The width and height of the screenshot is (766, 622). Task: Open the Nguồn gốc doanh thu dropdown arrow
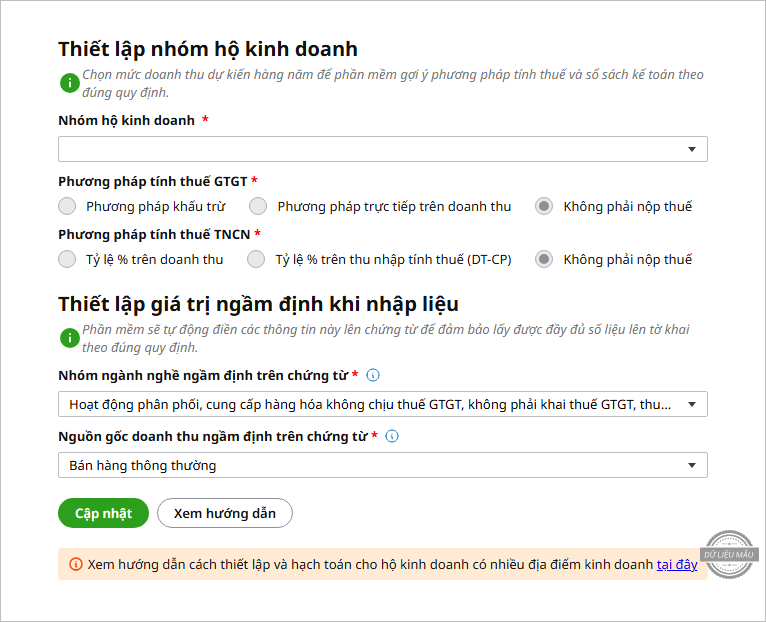(691, 465)
